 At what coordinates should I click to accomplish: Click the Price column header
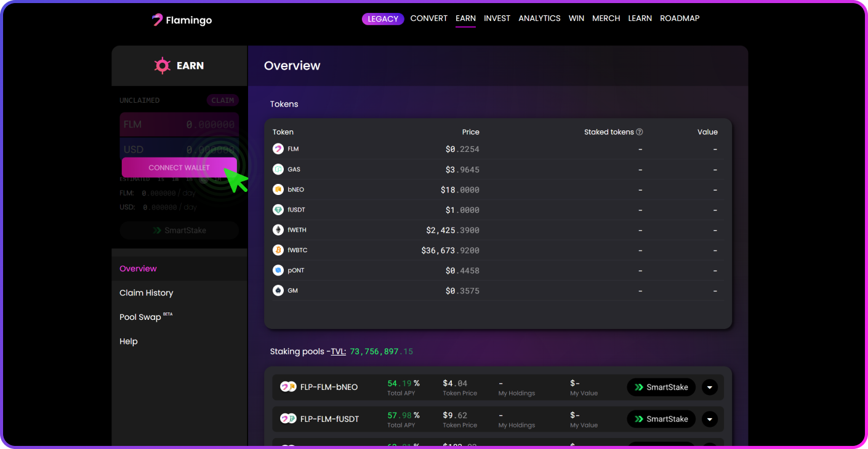tap(471, 132)
